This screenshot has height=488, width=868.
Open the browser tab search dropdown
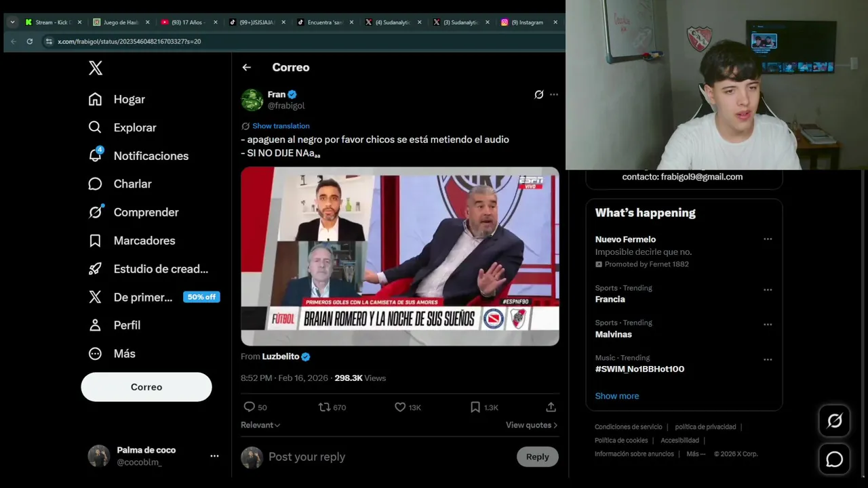[12, 22]
